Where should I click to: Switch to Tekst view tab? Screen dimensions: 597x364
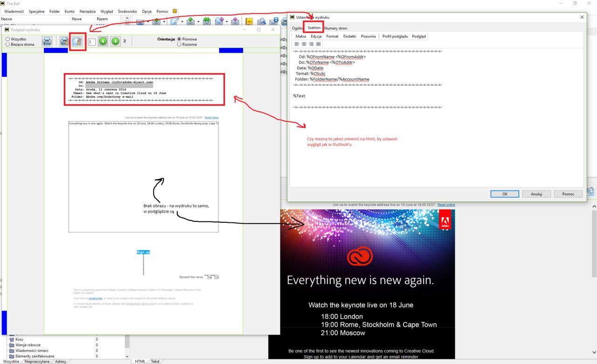coord(155,361)
